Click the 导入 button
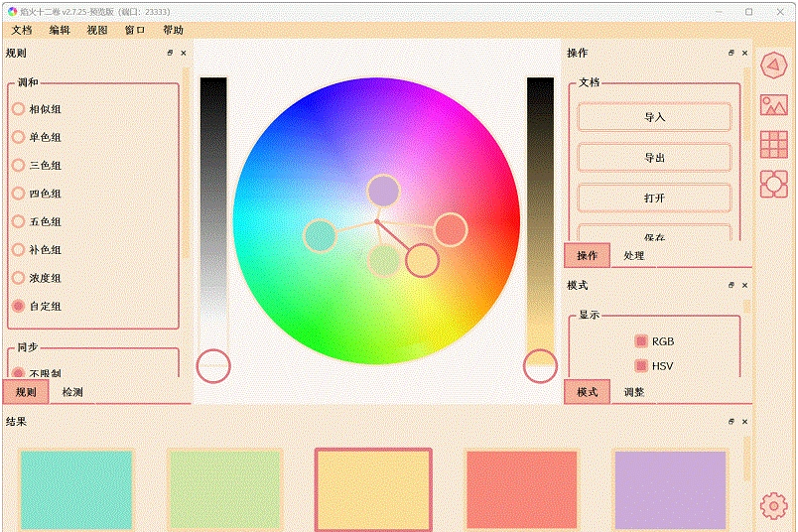 [x=654, y=117]
